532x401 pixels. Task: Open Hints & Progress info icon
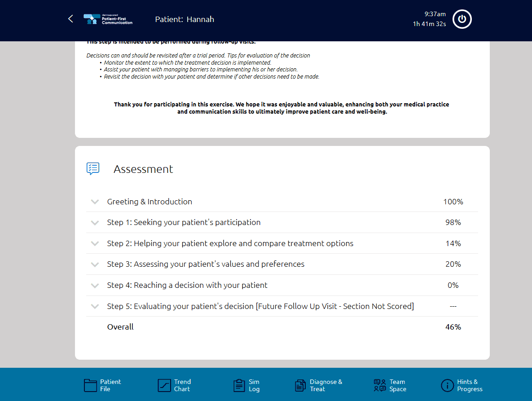click(x=447, y=385)
